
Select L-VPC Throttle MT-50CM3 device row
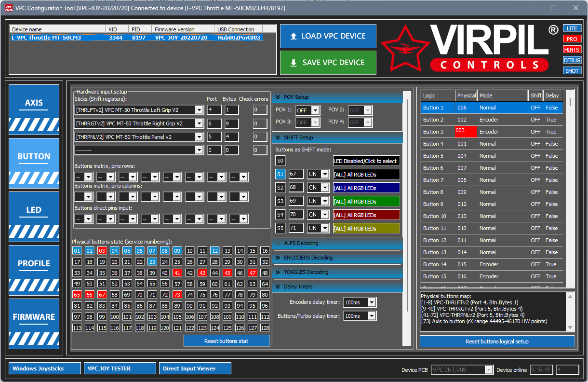[137, 38]
